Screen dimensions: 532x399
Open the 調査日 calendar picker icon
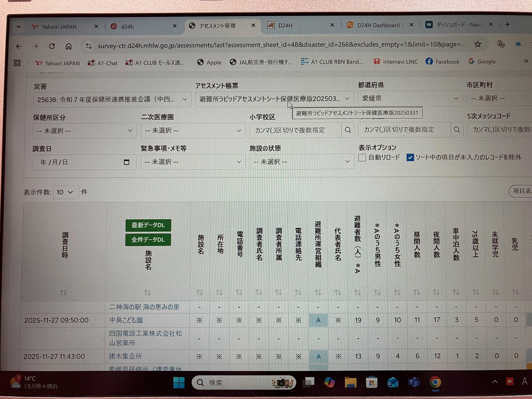[x=126, y=162]
